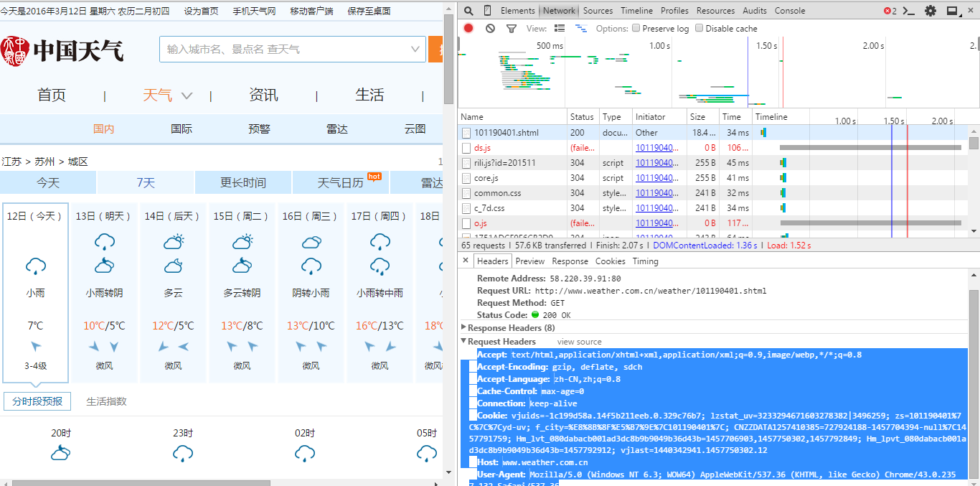This screenshot has height=486, width=980.
Task: Click view source beside Request Headers
Action: 580,342
